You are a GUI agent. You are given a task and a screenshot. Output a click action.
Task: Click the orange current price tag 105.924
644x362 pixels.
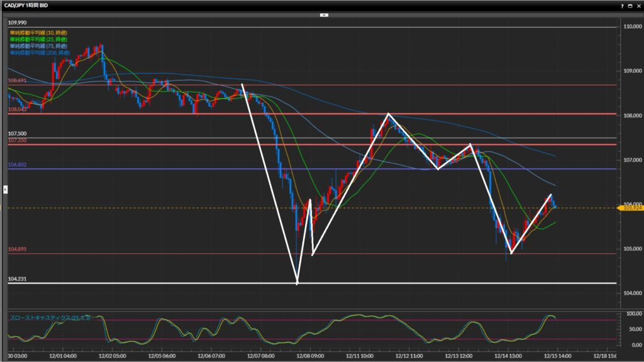coord(632,207)
